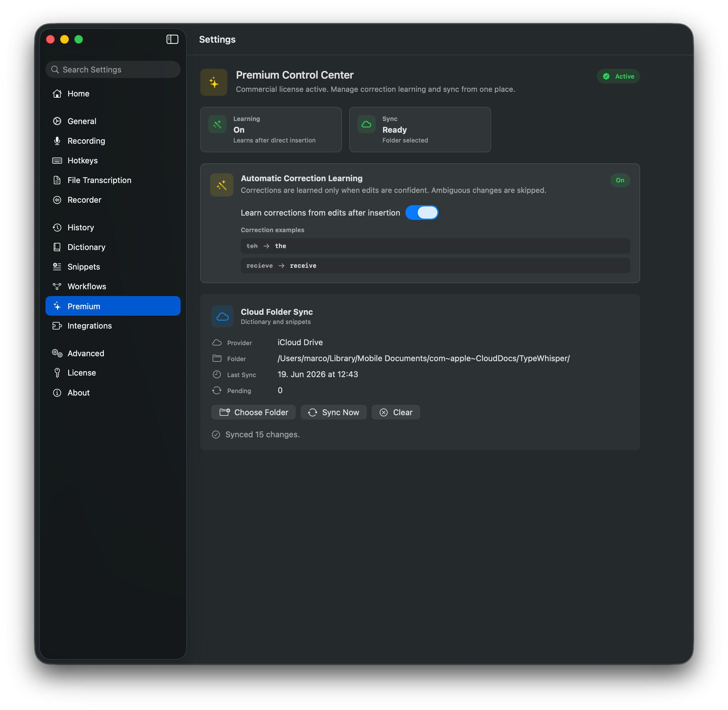Open the About page
The image size is (728, 710).
click(x=113, y=393)
